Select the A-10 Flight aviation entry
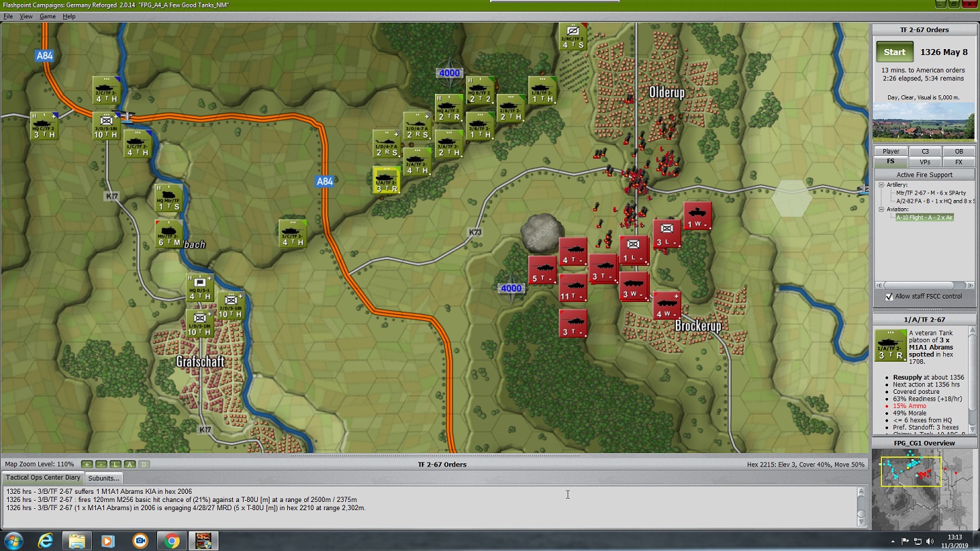Viewport: 980px width, 551px height. pyautogui.click(x=924, y=217)
